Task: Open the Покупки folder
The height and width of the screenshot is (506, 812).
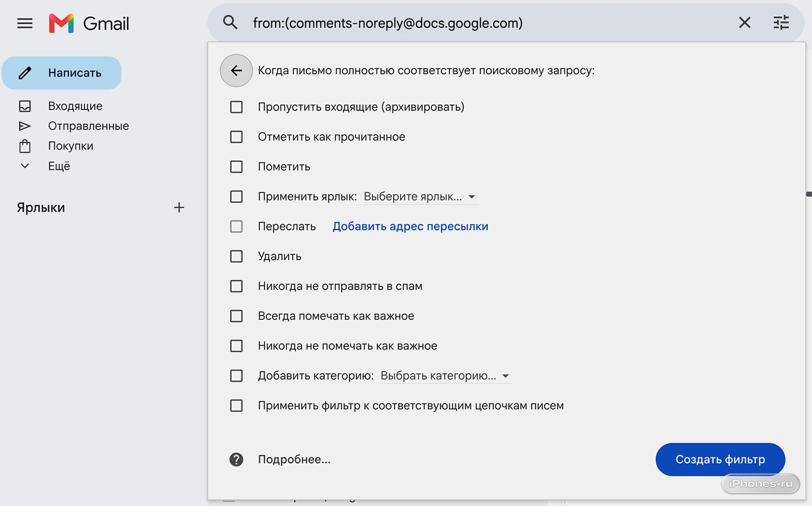Action: (x=71, y=146)
